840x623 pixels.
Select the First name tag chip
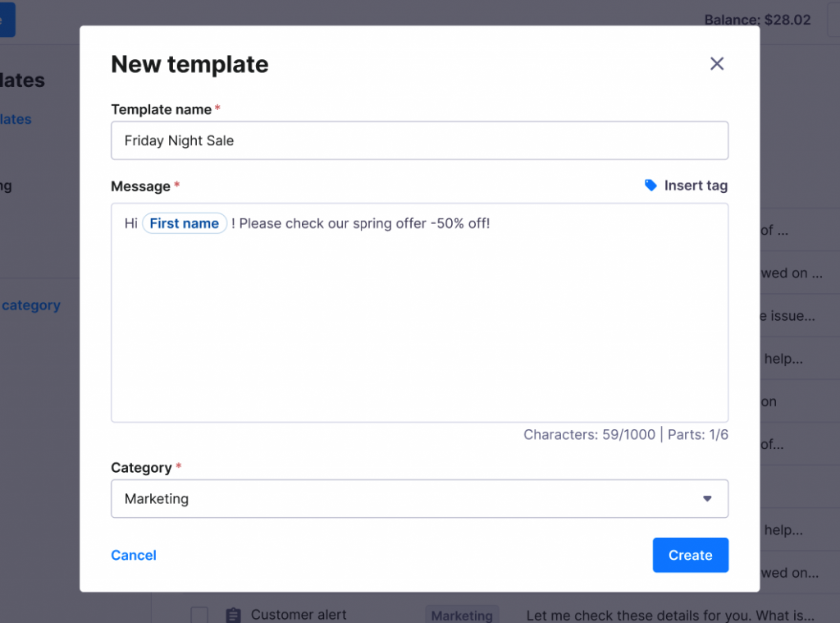click(x=185, y=223)
